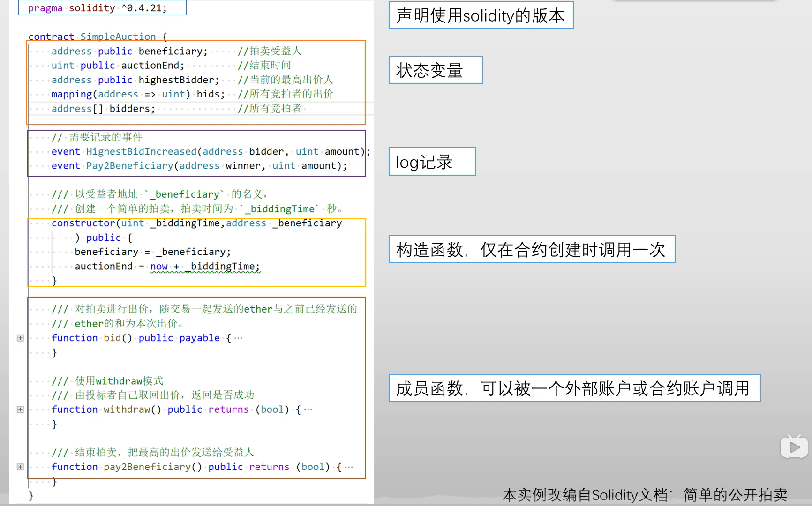The image size is (812, 506).
Task: Click 'event HighestBidIncreased' line
Action: pyautogui.click(x=211, y=151)
